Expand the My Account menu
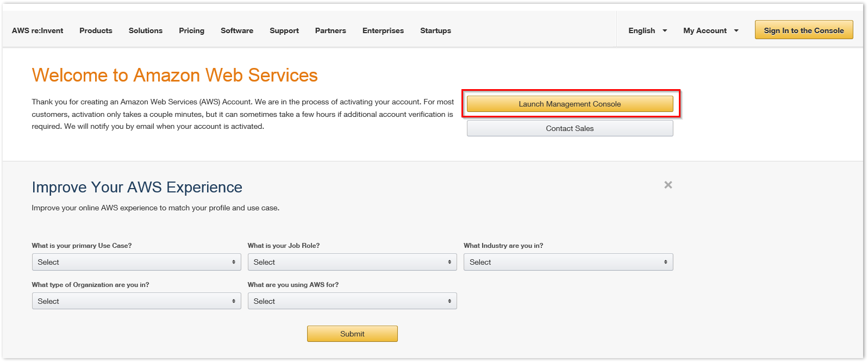The height and width of the screenshot is (362, 868). coord(710,30)
